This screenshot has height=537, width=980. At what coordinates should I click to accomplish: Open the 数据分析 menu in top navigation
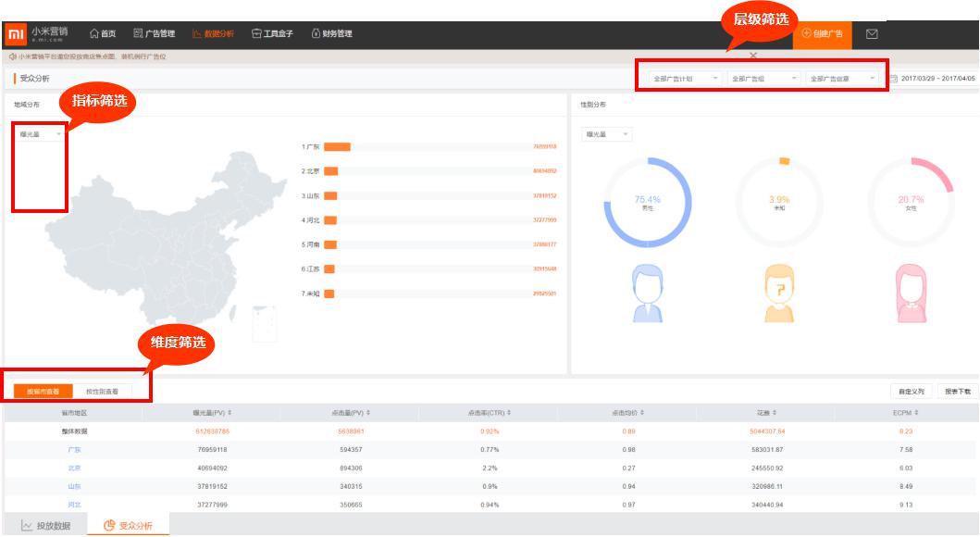[213, 34]
